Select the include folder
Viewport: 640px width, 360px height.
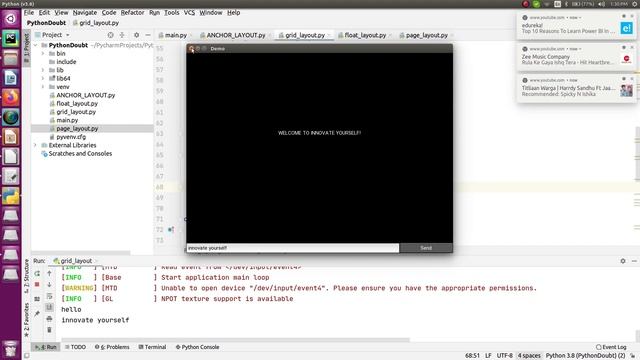[66, 62]
